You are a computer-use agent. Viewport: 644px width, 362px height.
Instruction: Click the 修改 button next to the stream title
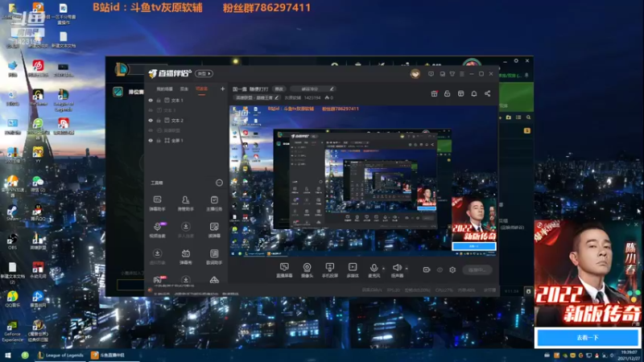(x=279, y=88)
